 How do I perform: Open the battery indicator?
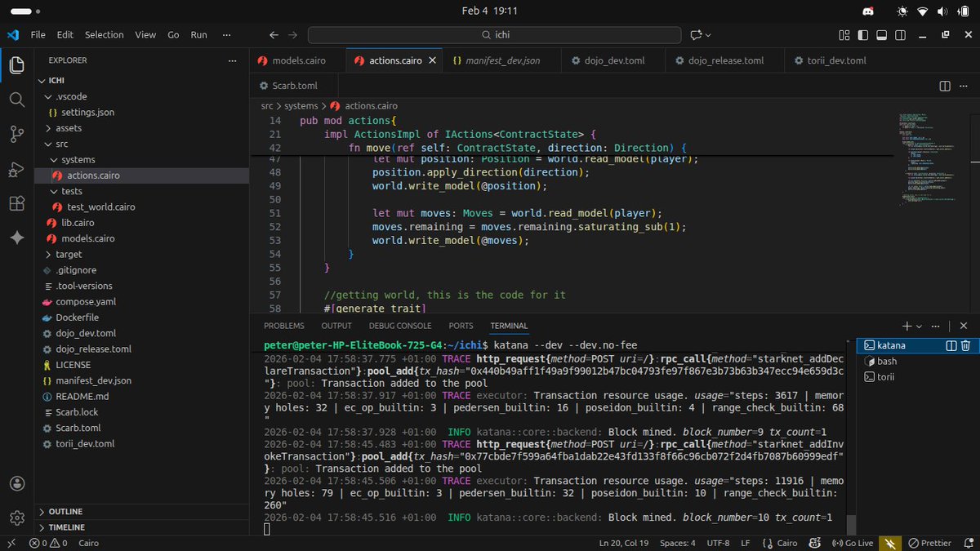pos(961,11)
